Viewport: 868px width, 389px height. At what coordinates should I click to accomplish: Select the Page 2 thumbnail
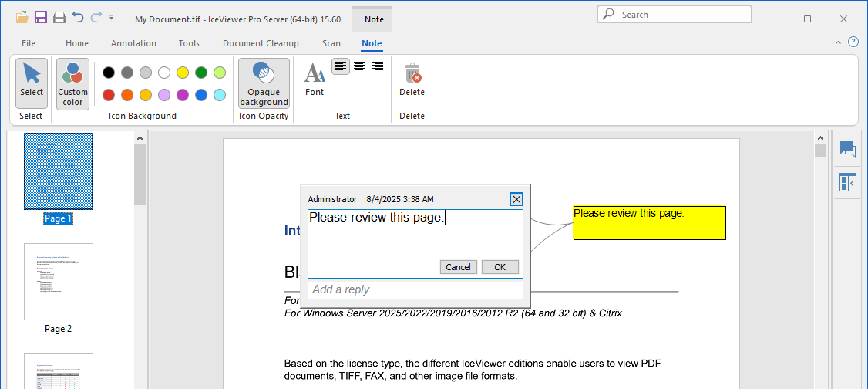[x=59, y=282]
